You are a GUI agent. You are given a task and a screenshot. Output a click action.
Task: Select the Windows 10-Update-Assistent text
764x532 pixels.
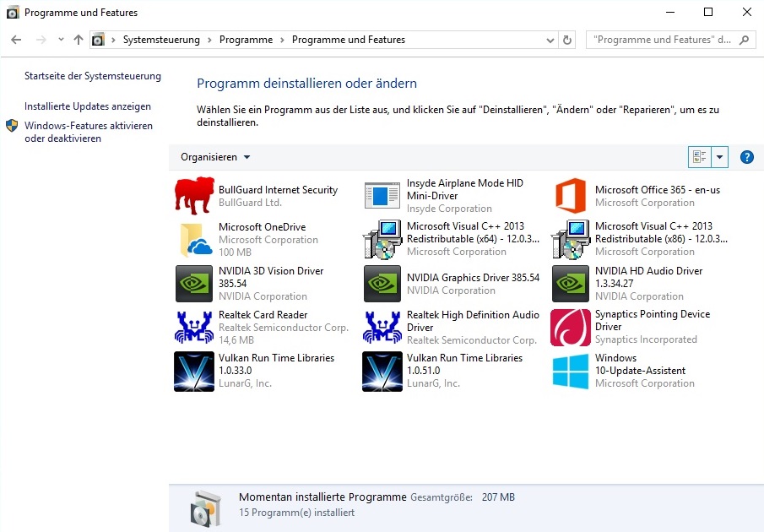point(640,364)
